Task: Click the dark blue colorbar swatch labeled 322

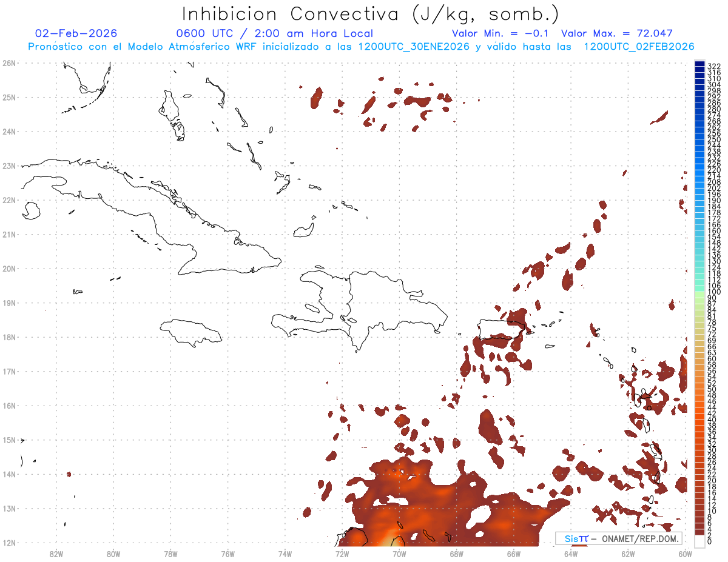Action: (699, 64)
